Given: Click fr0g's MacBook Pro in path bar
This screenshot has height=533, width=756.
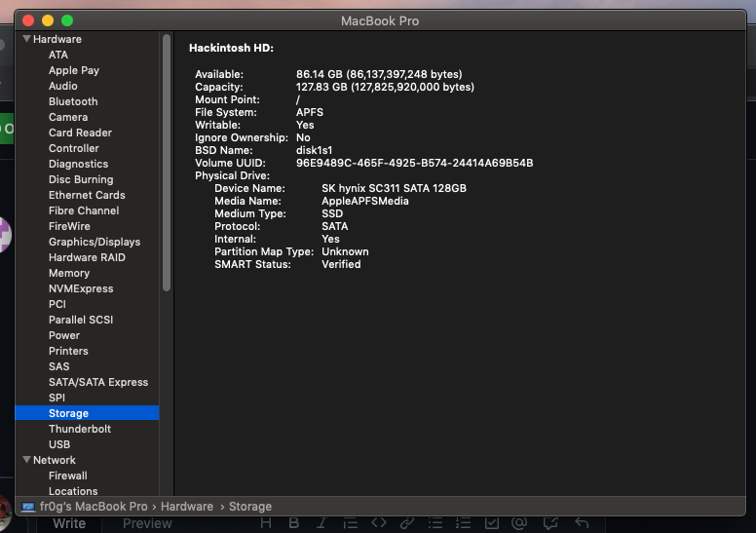Looking at the screenshot, I should 94,507.
